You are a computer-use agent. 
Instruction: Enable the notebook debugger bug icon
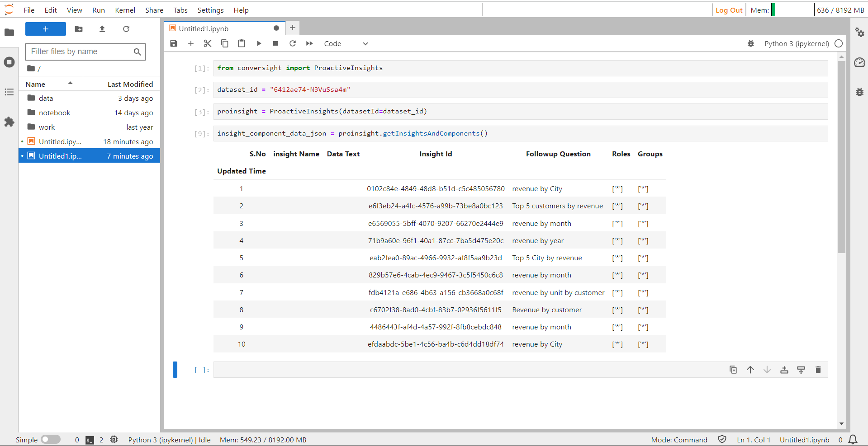(x=751, y=43)
